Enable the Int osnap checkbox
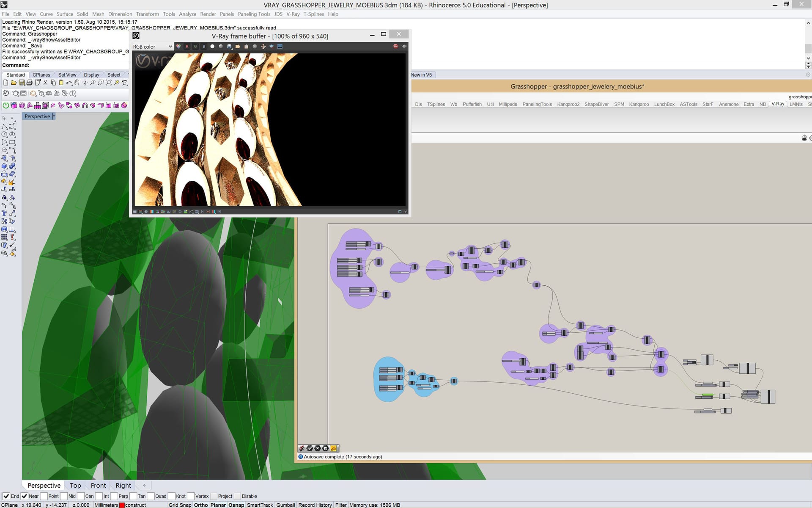This screenshot has height=508, width=812. tap(99, 496)
